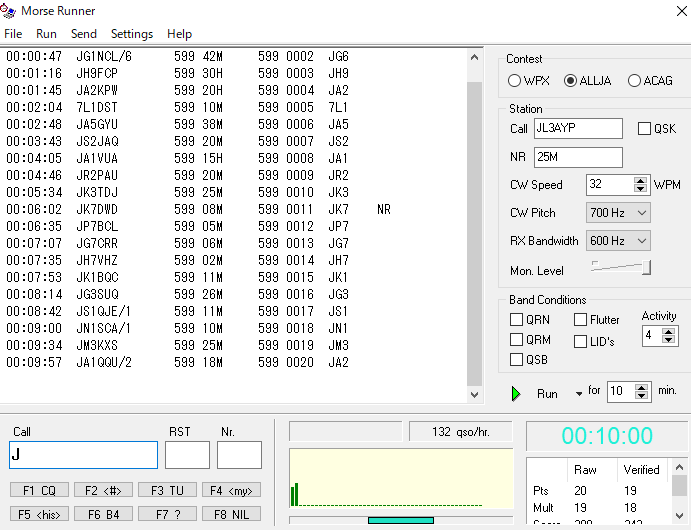The height and width of the screenshot is (530, 691).
Task: Click into the Call entry field
Action: click(x=83, y=455)
